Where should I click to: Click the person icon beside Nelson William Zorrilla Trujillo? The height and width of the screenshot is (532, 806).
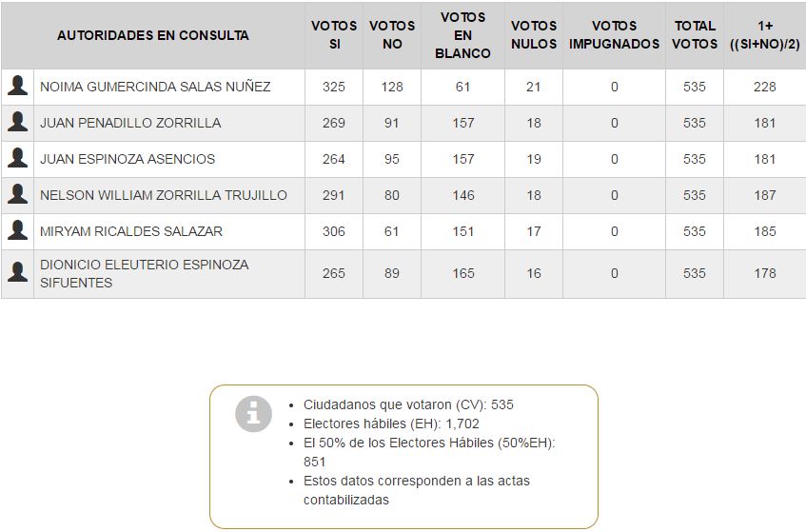pyautogui.click(x=17, y=195)
